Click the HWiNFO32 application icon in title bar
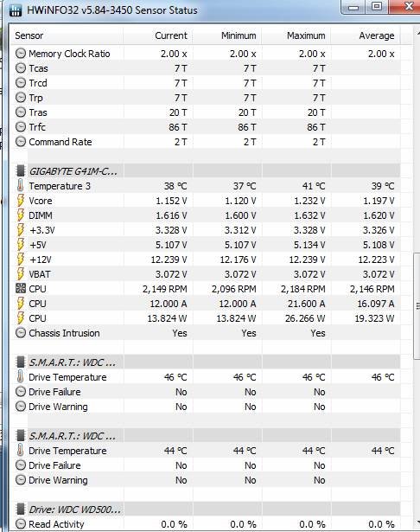This screenshot has width=420, height=532. click(x=16, y=10)
